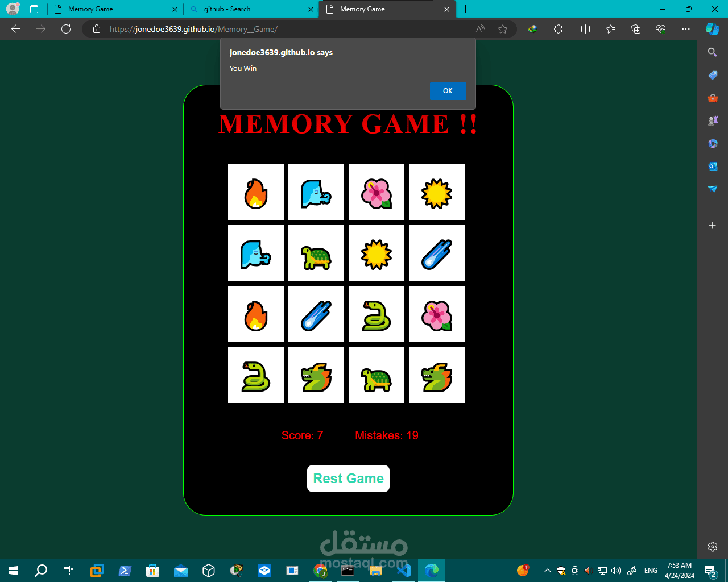Viewport: 728px width, 582px height.
Task: Toggle add page to favorites star
Action: pyautogui.click(x=503, y=29)
